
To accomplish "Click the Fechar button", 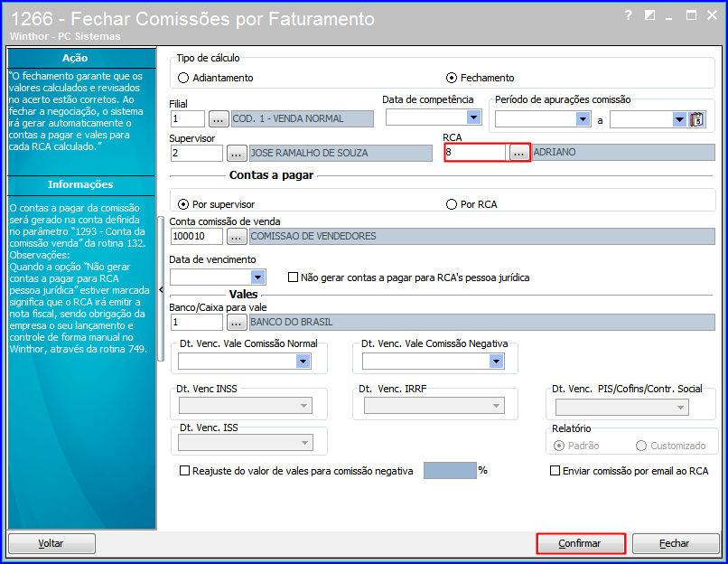I will pyautogui.click(x=675, y=543).
